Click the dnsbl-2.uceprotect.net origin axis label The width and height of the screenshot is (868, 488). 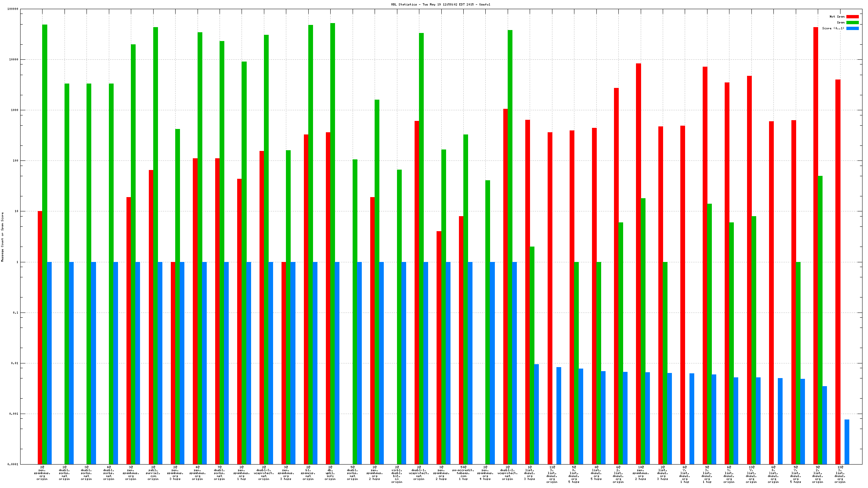click(x=508, y=473)
